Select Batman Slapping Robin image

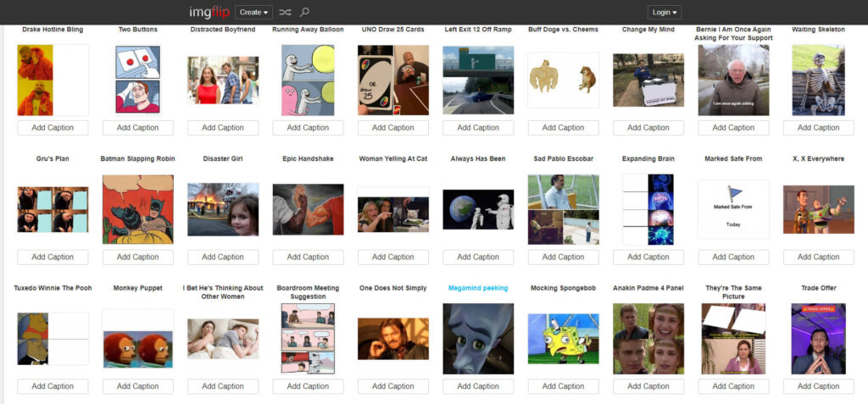click(x=138, y=209)
